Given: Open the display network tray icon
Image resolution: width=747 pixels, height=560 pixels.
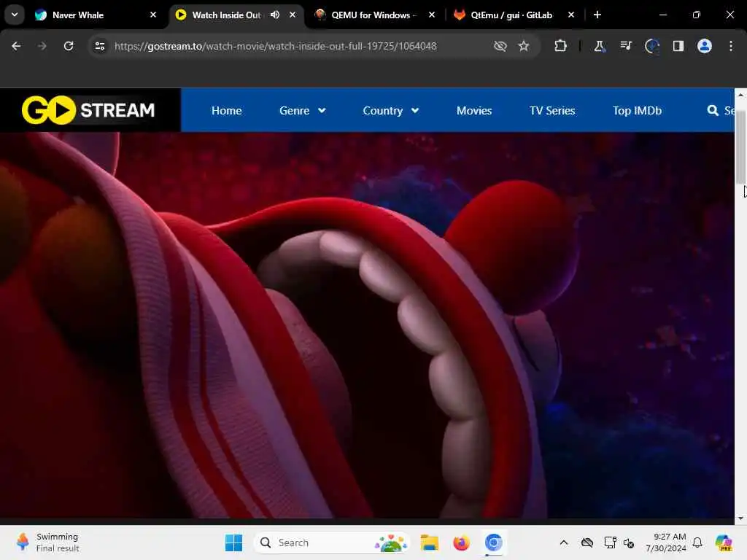Looking at the screenshot, I should [610, 542].
